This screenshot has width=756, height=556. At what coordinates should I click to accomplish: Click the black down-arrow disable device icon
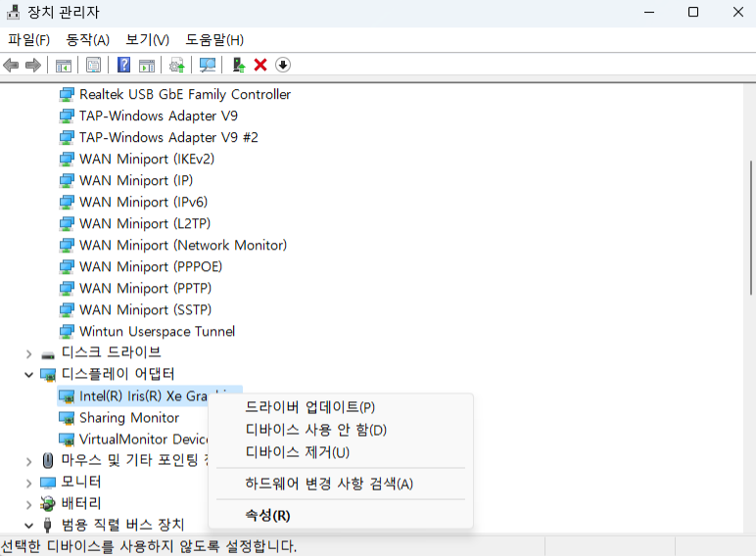pyautogui.click(x=283, y=65)
